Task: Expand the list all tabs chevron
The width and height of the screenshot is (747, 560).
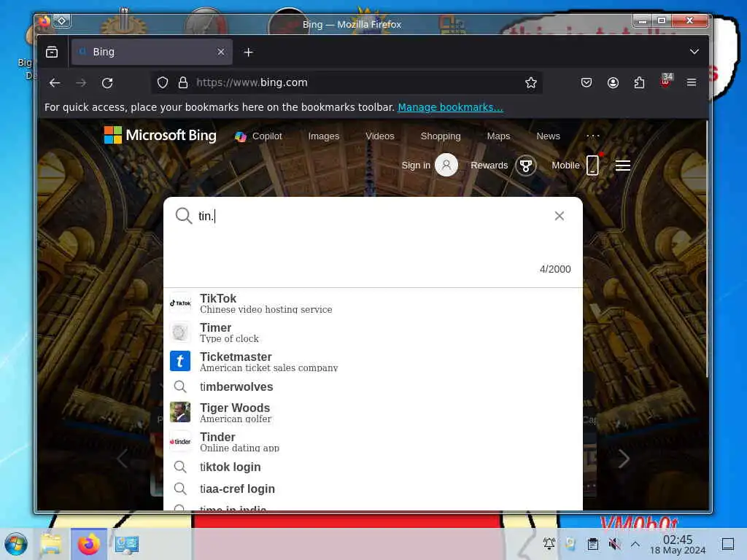Action: (x=694, y=52)
